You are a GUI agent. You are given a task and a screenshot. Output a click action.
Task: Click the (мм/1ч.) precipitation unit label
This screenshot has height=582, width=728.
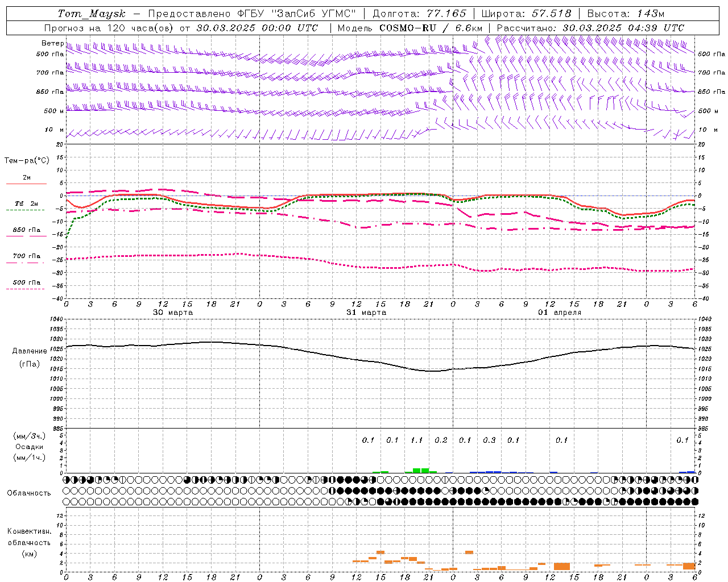30,458
